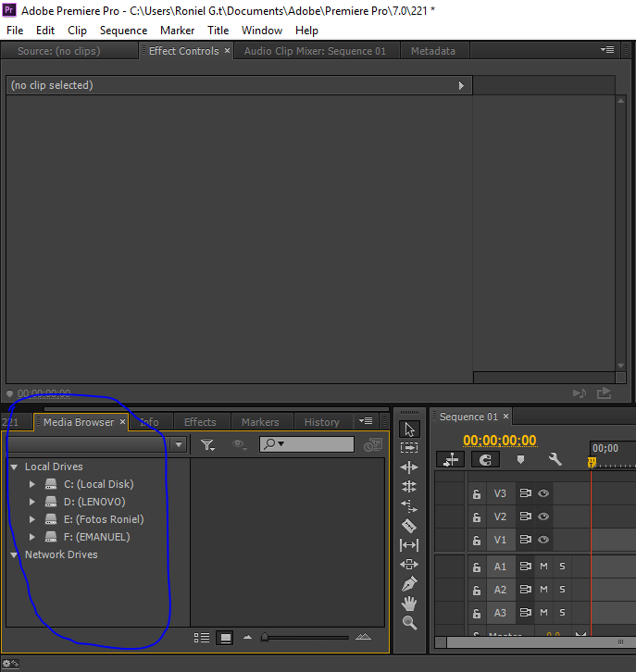
Task: Close the Media Browser tab
Action: pos(122,422)
